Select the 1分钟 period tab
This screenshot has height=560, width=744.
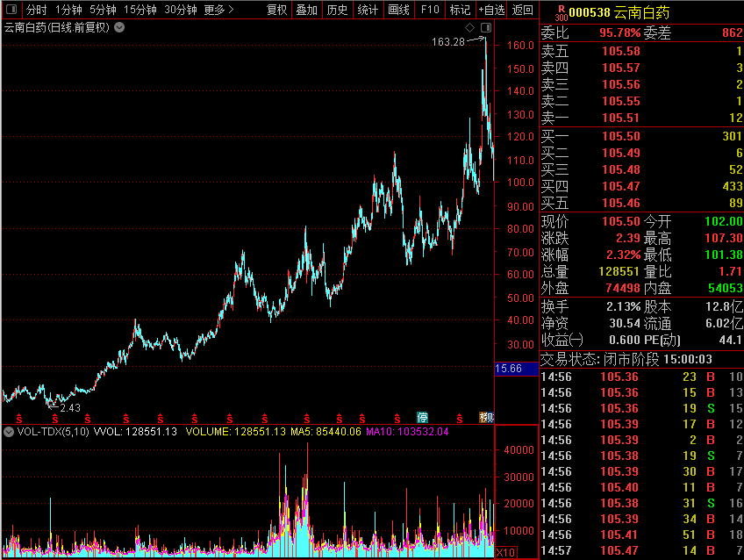point(68,10)
